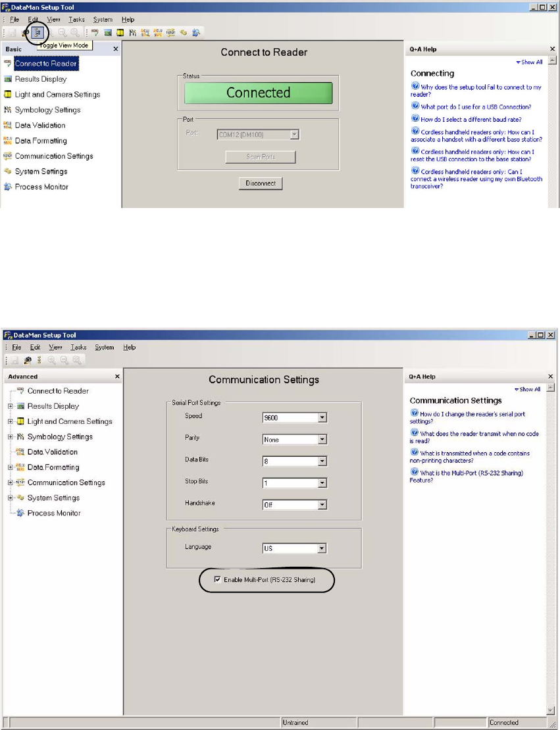The width and height of the screenshot is (560, 730).
Task: Open the Speed dropdown showing 9600
Action: pyautogui.click(x=322, y=417)
